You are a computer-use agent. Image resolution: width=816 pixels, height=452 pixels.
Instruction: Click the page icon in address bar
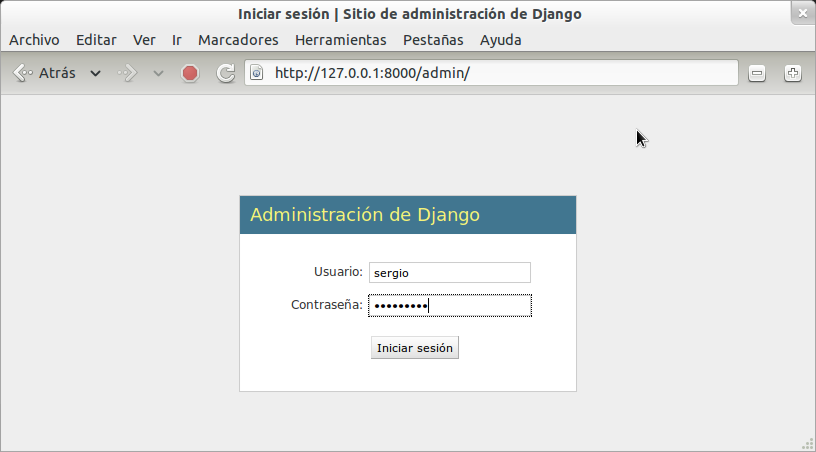[x=257, y=73]
